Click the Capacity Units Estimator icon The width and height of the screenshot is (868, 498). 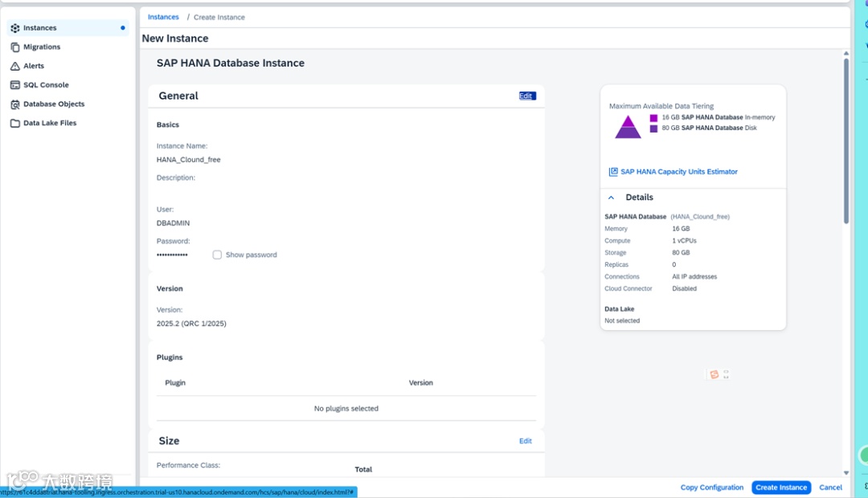pyautogui.click(x=613, y=172)
